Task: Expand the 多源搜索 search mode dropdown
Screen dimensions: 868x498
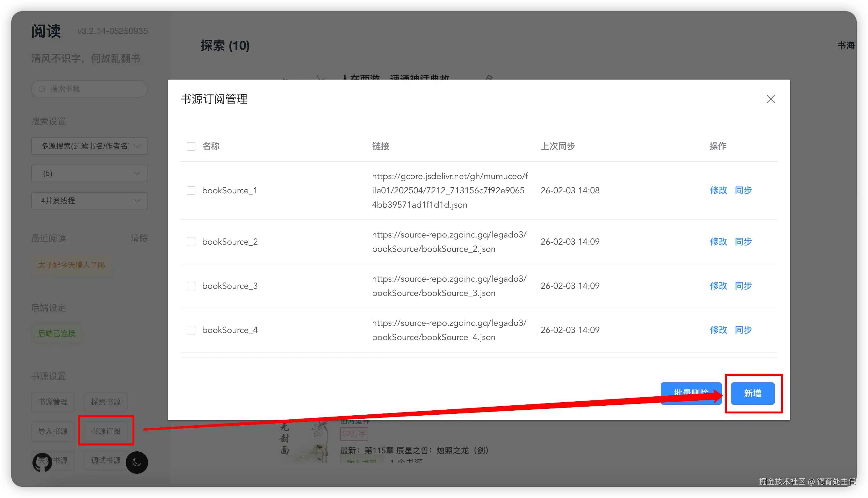Action: 89,146
